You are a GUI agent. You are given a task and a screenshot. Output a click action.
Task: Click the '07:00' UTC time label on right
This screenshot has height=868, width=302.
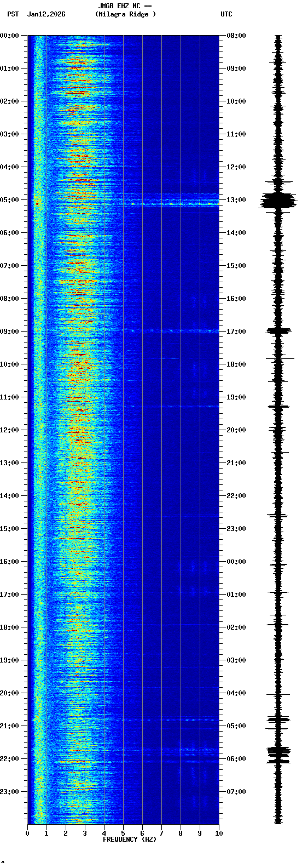tap(236, 792)
